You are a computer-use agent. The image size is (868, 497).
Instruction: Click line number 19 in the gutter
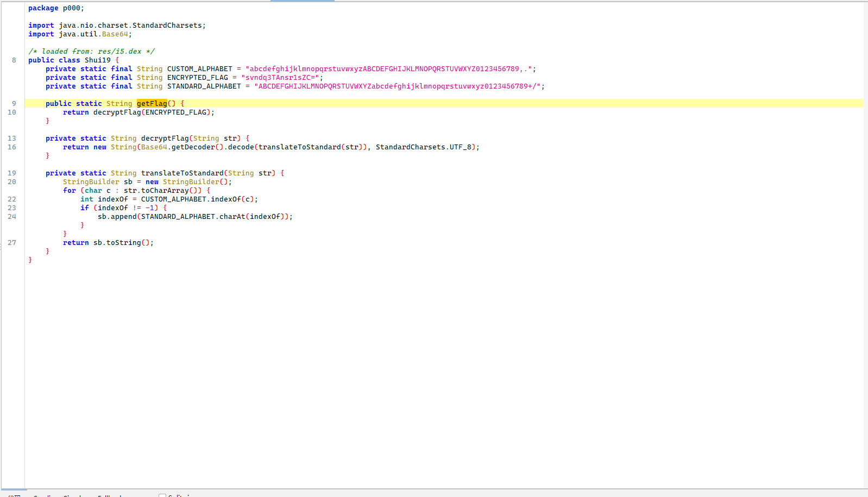(12, 173)
